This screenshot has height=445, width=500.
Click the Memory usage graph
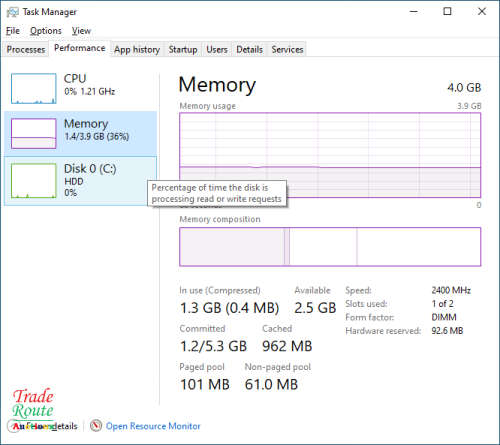330,155
